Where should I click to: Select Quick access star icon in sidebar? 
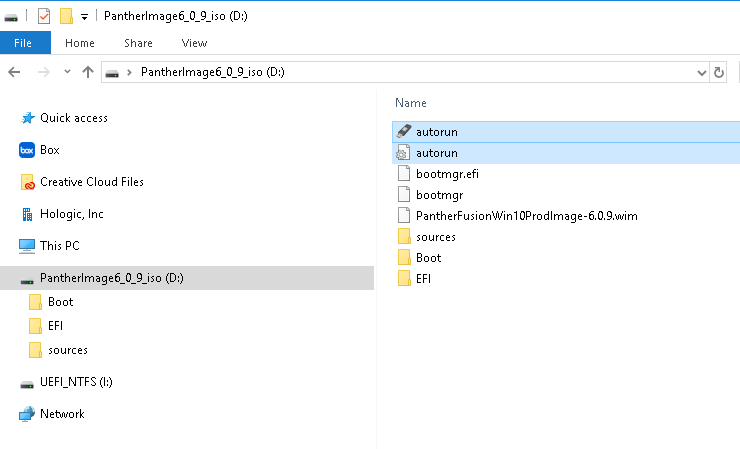(x=27, y=118)
